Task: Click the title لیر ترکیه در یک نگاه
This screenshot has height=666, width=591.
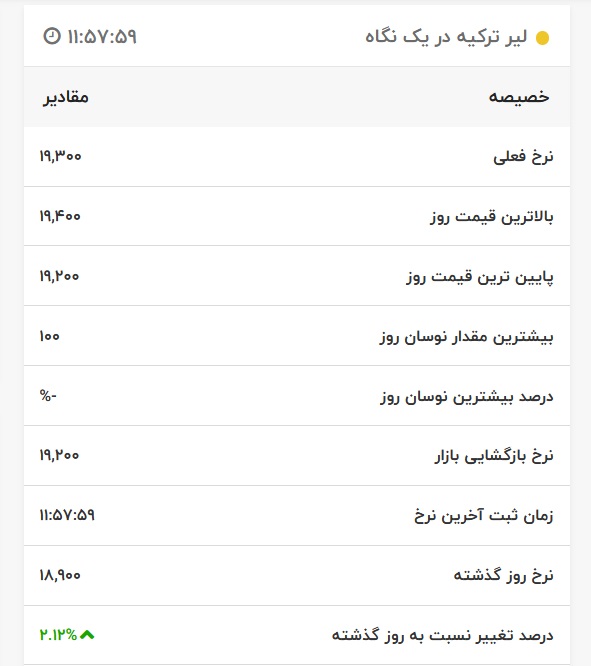Action: coord(446,37)
